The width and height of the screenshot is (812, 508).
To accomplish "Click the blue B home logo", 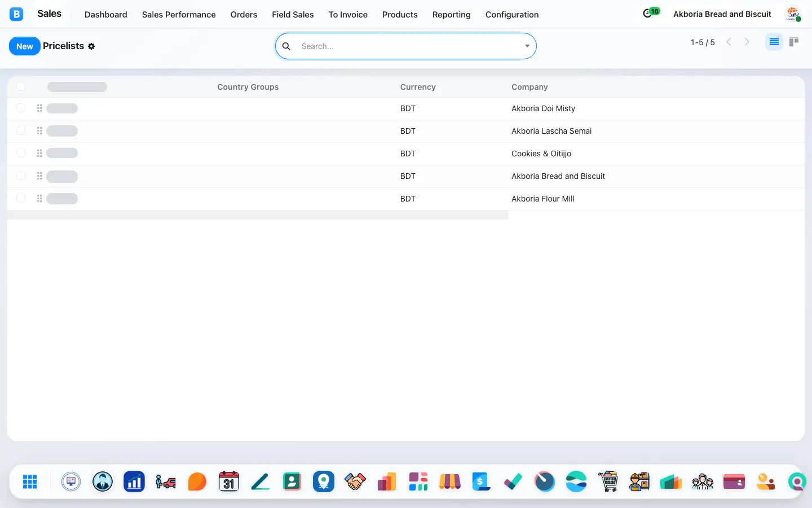I will (x=16, y=14).
